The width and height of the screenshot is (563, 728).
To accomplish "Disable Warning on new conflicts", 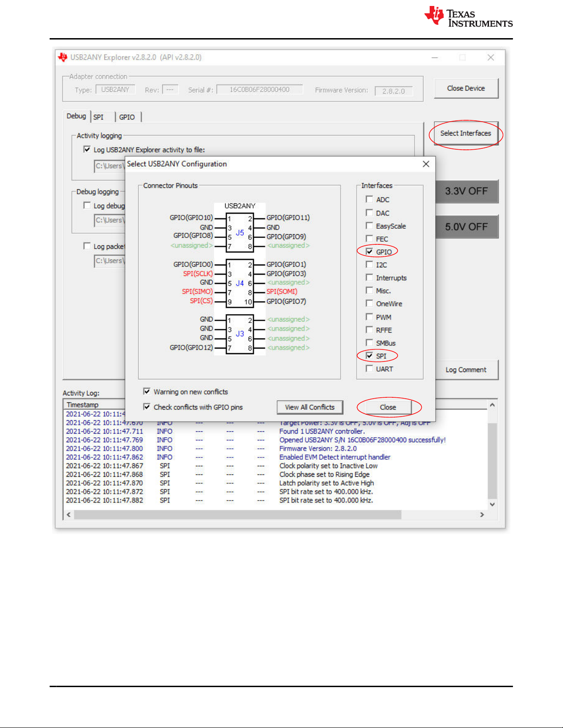I will point(147,392).
